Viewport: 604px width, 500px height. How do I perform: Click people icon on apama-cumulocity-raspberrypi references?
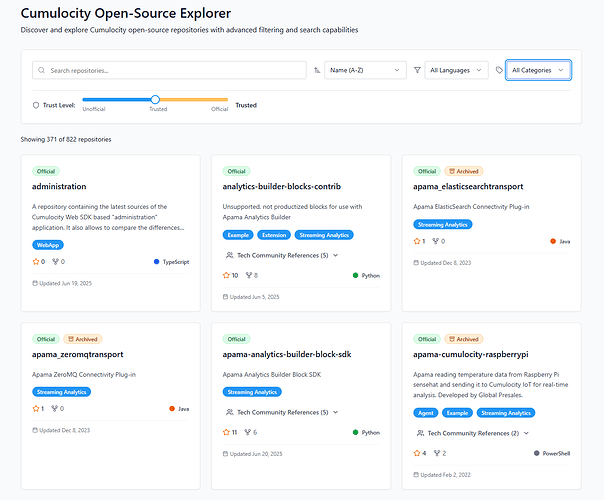[419, 433]
